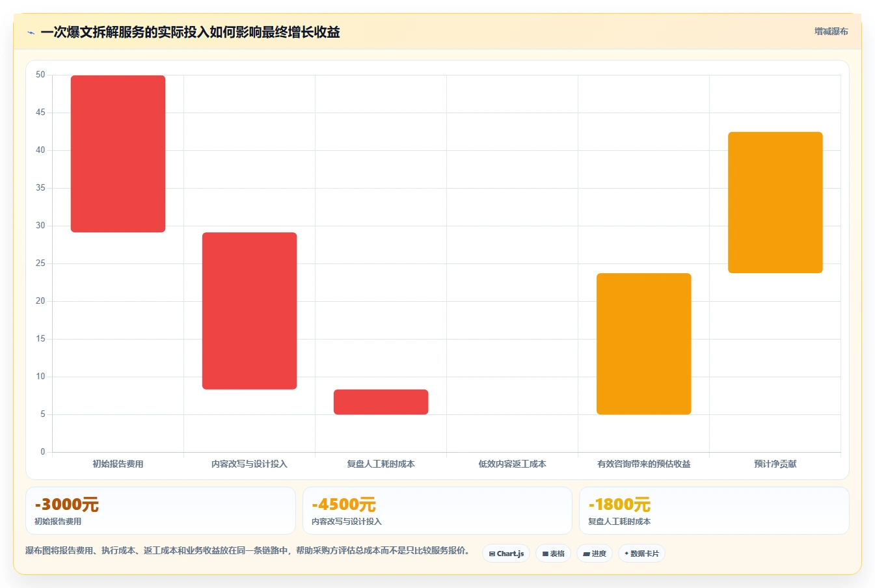Image resolution: width=875 pixels, height=588 pixels.
Task: Click the y-axis value 50
Action: click(x=40, y=75)
